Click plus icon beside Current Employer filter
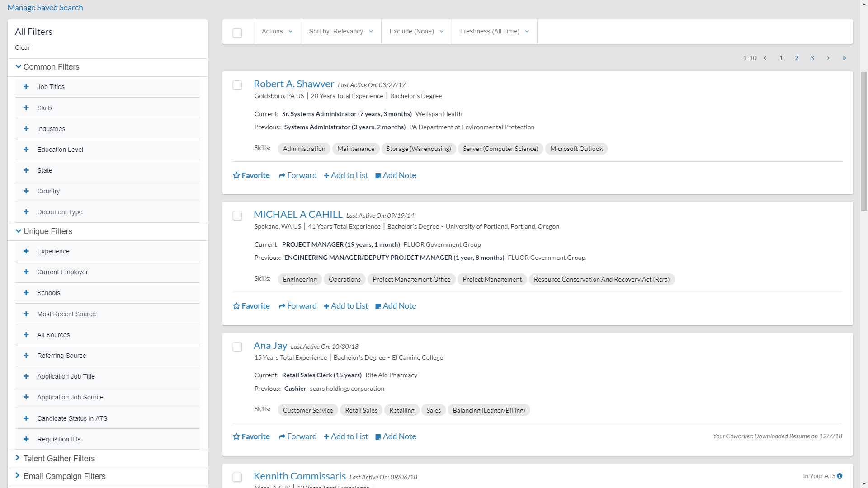Viewport: 868px width, 488px height. coord(26,272)
